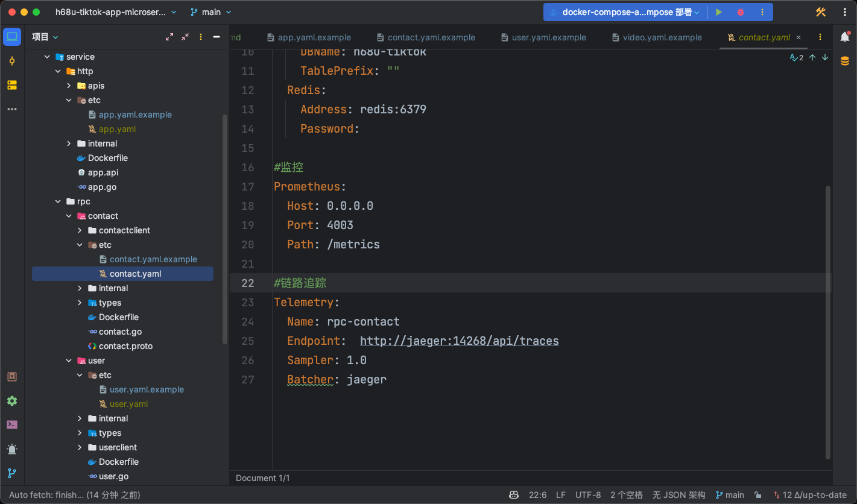857x504 pixels.
Task: Expand the contactclient folder
Action: [80, 230]
